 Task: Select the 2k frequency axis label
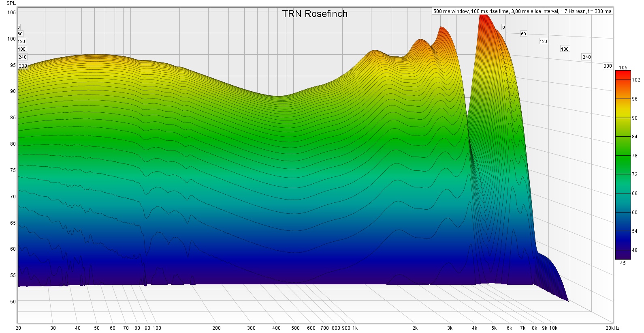coord(415,328)
